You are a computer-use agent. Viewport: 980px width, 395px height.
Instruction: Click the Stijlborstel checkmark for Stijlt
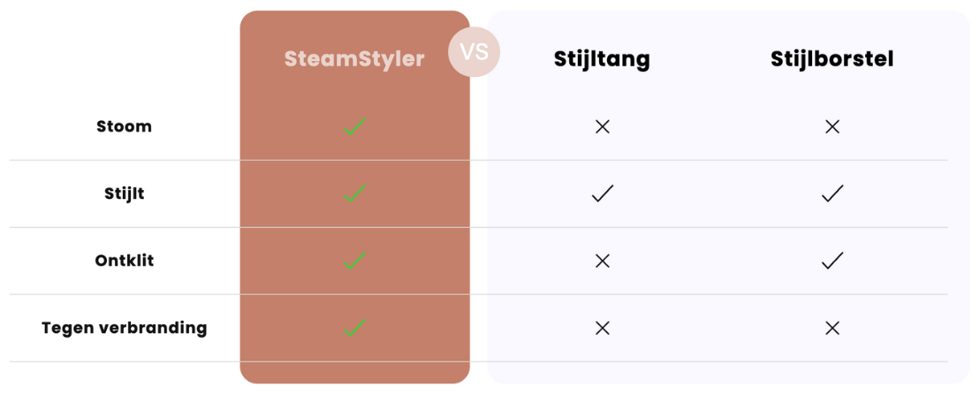pyautogui.click(x=832, y=194)
